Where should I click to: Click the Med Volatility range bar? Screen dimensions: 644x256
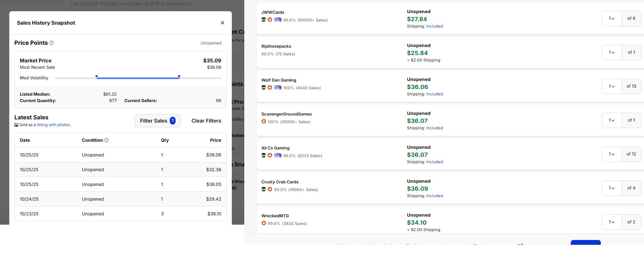pyautogui.click(x=138, y=78)
